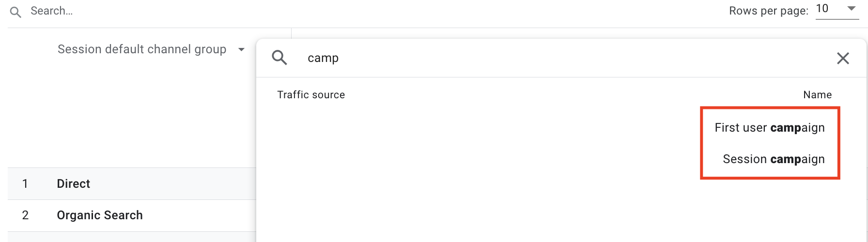Expand Session default channel group dropdown arrow
Viewport: 868px width, 242px height.
[x=241, y=49]
